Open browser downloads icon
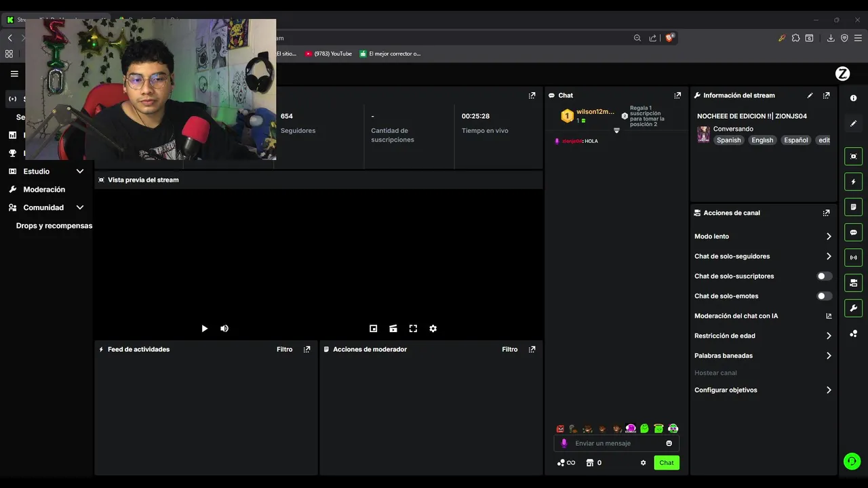Viewport: 868px width, 488px height. point(831,38)
